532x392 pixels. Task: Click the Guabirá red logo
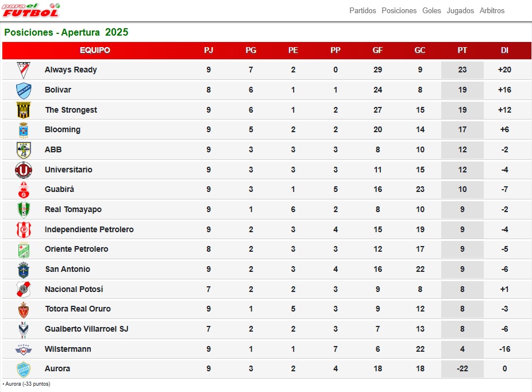(24, 190)
